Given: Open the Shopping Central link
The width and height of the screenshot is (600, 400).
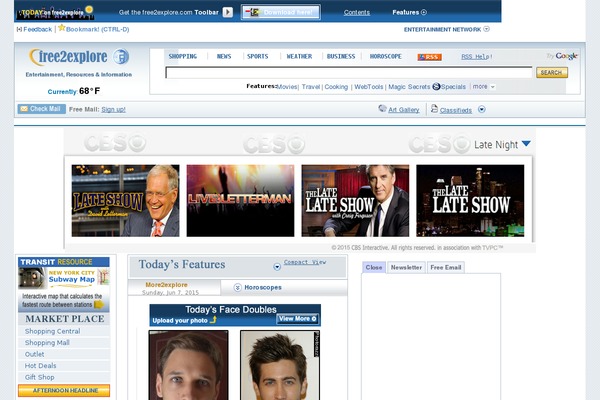Looking at the screenshot, I should tap(52, 331).
